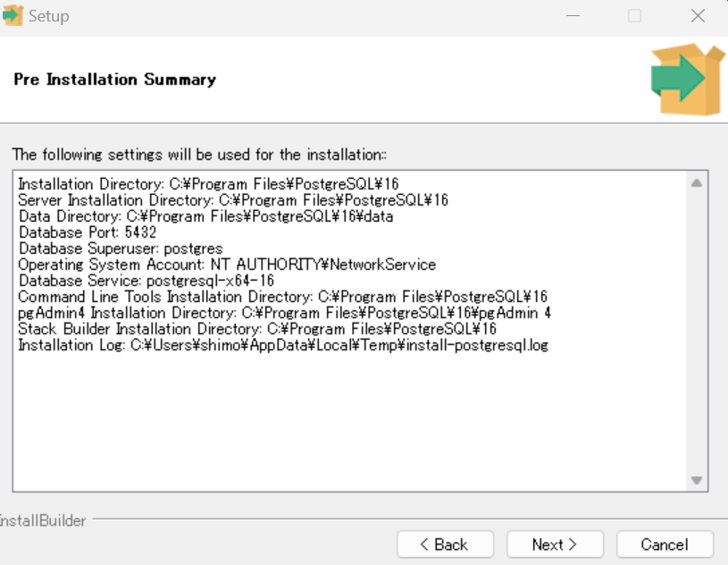Select the 'Installation Log' path line
728x565 pixels.
pyautogui.click(x=283, y=345)
